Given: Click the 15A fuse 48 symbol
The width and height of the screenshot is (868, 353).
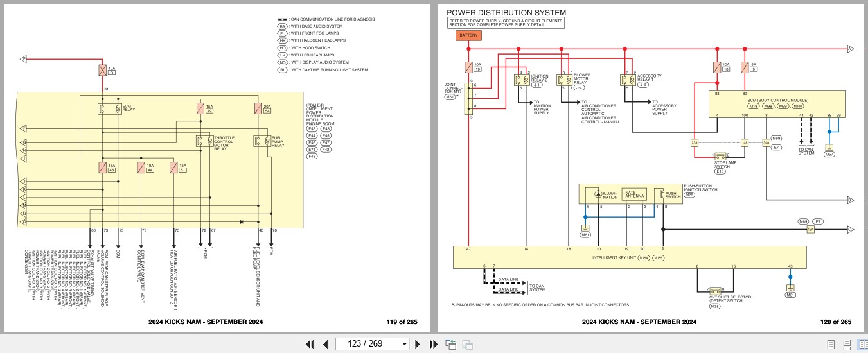Looking at the screenshot, I should coord(103,168).
